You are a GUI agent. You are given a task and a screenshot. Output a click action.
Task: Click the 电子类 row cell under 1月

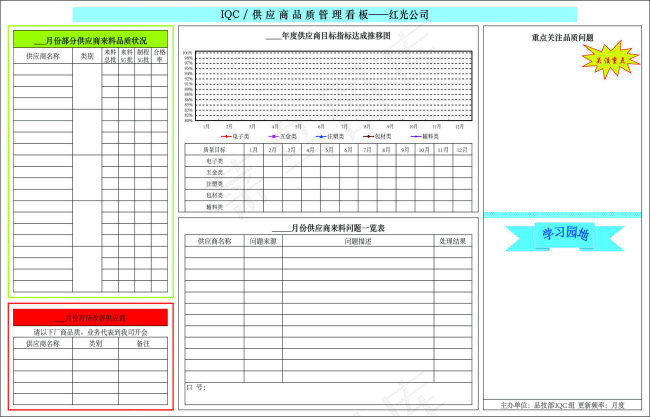tap(254, 161)
